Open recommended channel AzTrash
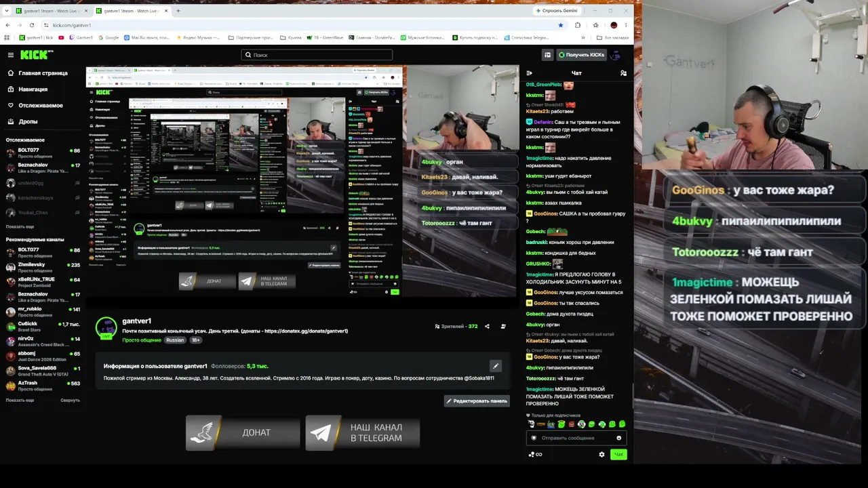Image resolution: width=868 pixels, height=488 pixels. pyautogui.click(x=43, y=386)
